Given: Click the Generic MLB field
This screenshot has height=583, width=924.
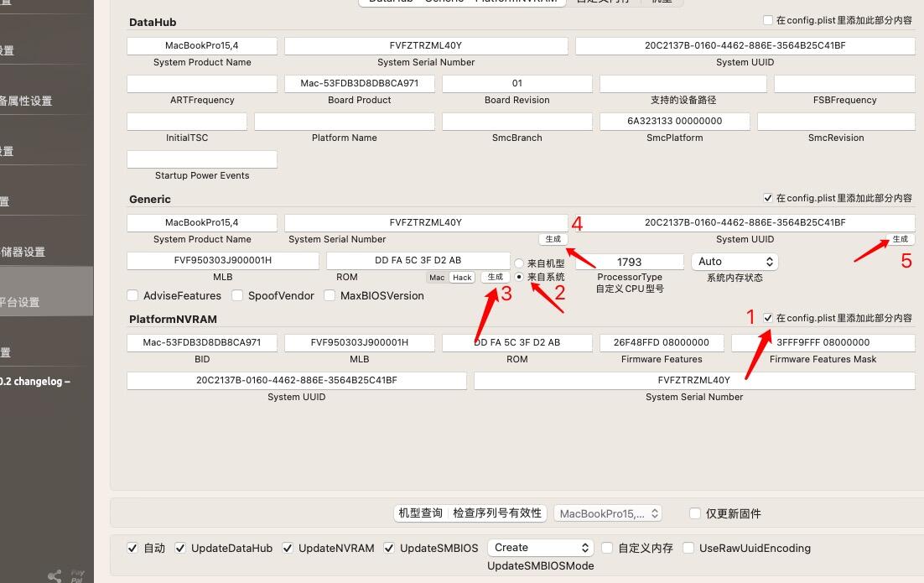Looking at the screenshot, I should click(x=223, y=261).
